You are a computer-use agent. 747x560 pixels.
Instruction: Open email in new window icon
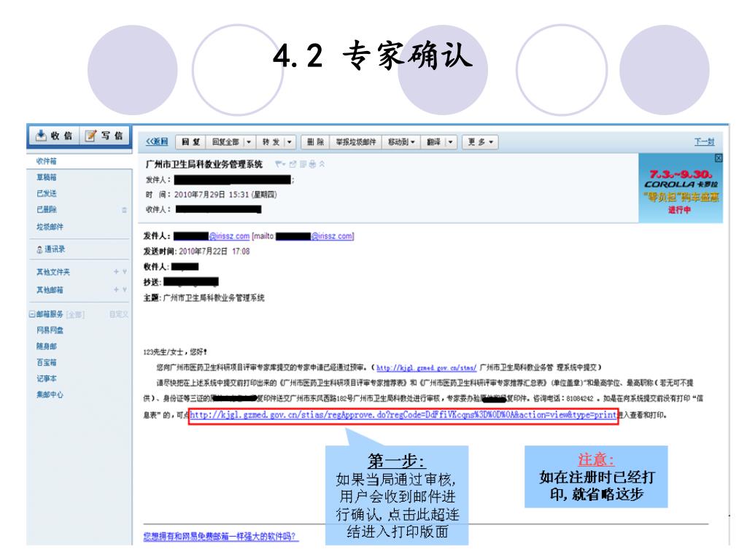(293, 164)
